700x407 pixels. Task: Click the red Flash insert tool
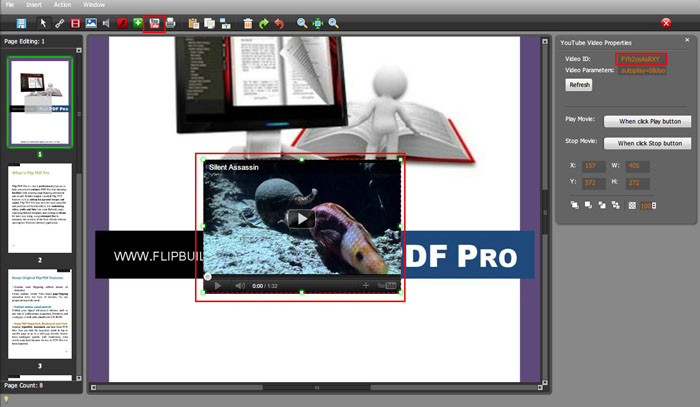(x=122, y=23)
